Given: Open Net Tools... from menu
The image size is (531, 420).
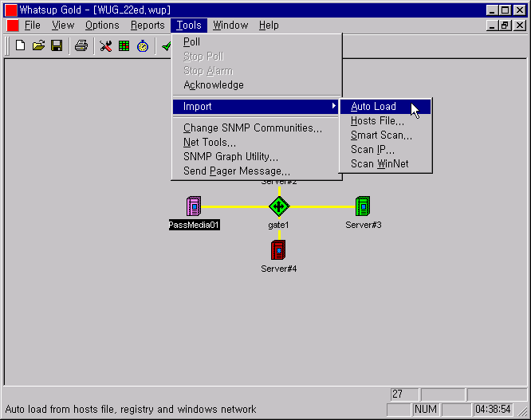Looking at the screenshot, I should click(x=257, y=143).
